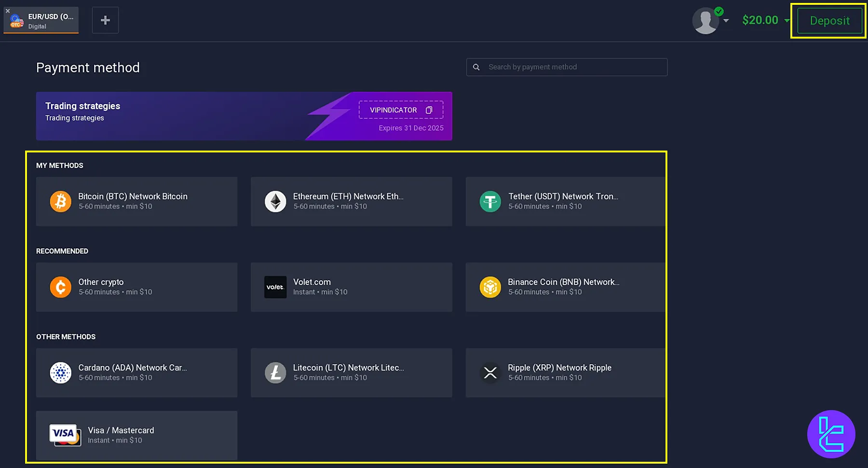Viewport: 868px width, 468px height.
Task: Pick Binance Coin (BNB) Network method
Action: pyautogui.click(x=566, y=287)
